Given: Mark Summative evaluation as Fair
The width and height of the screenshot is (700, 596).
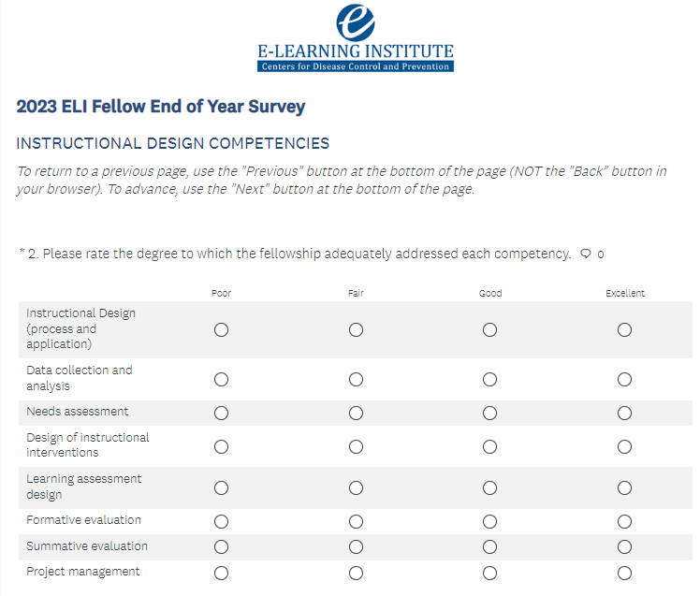Looking at the screenshot, I should tap(356, 546).
